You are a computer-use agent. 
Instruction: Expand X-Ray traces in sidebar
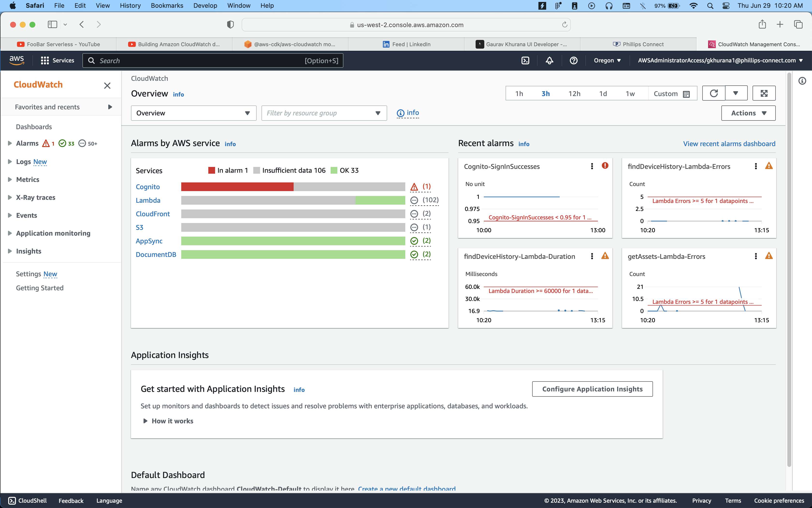[10, 198]
